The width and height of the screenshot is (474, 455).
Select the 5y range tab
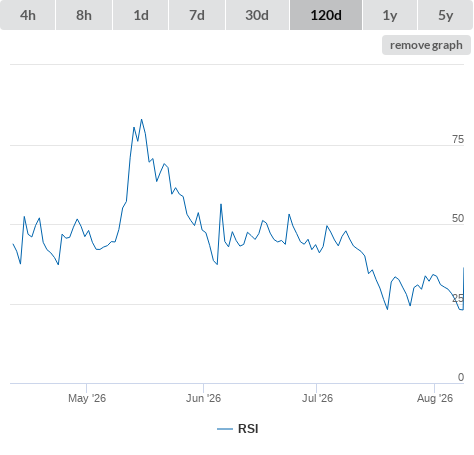446,15
